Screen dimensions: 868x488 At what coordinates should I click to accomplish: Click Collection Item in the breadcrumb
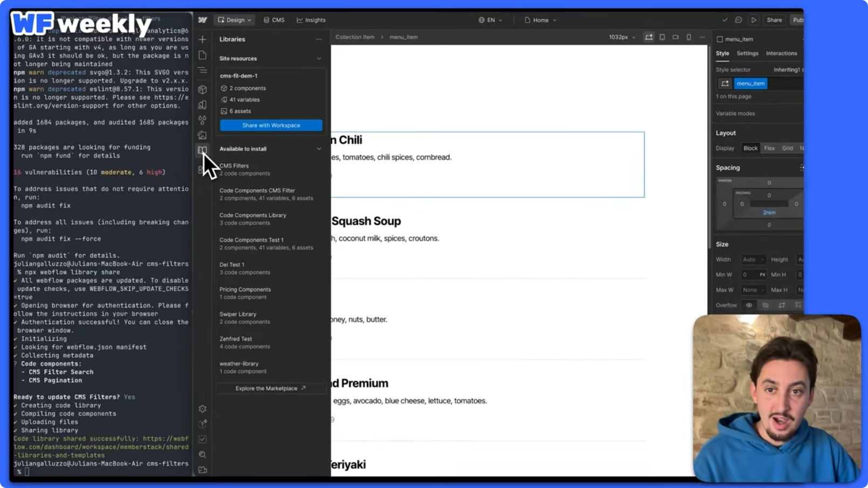click(355, 37)
